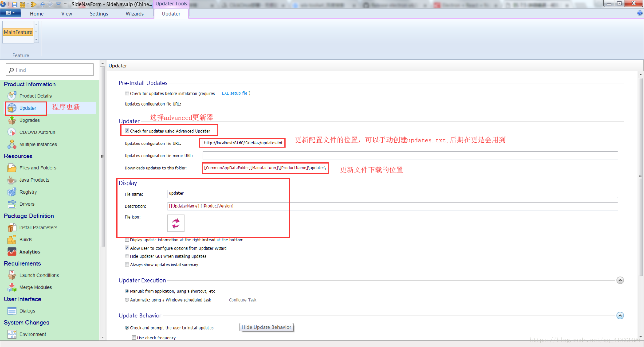
Task: Click the right vertical scrollbar thumb
Action: 641,177
